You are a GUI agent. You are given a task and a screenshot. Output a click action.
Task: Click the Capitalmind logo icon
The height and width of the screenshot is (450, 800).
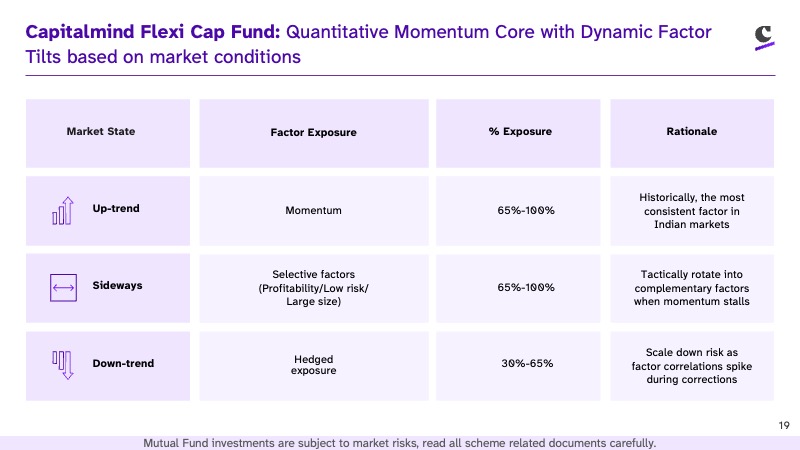tap(764, 38)
